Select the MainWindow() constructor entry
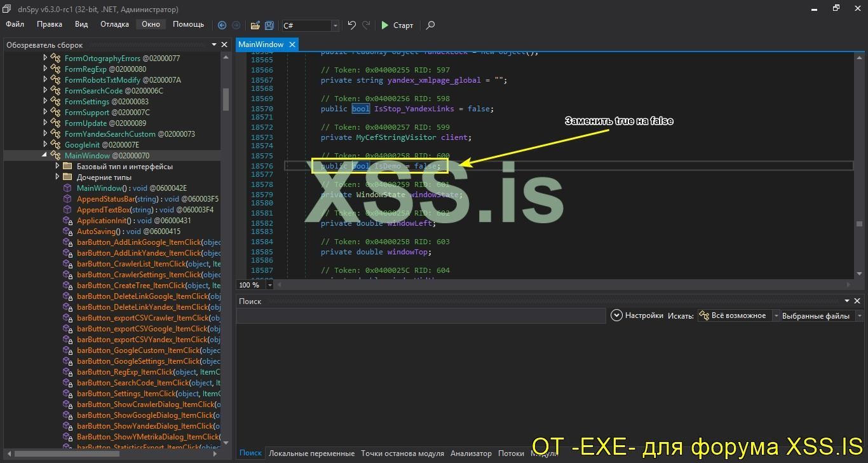 point(132,188)
